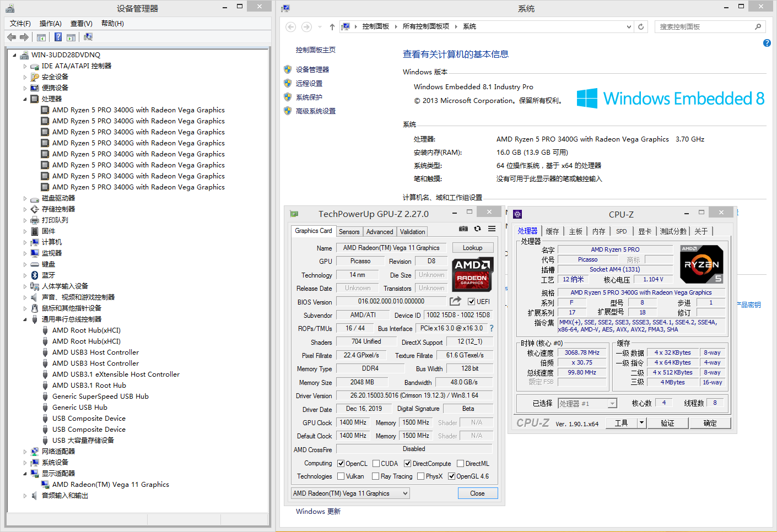Expand the 磁盘驱动器 node
This screenshot has height=532, width=777.
pos(25,198)
